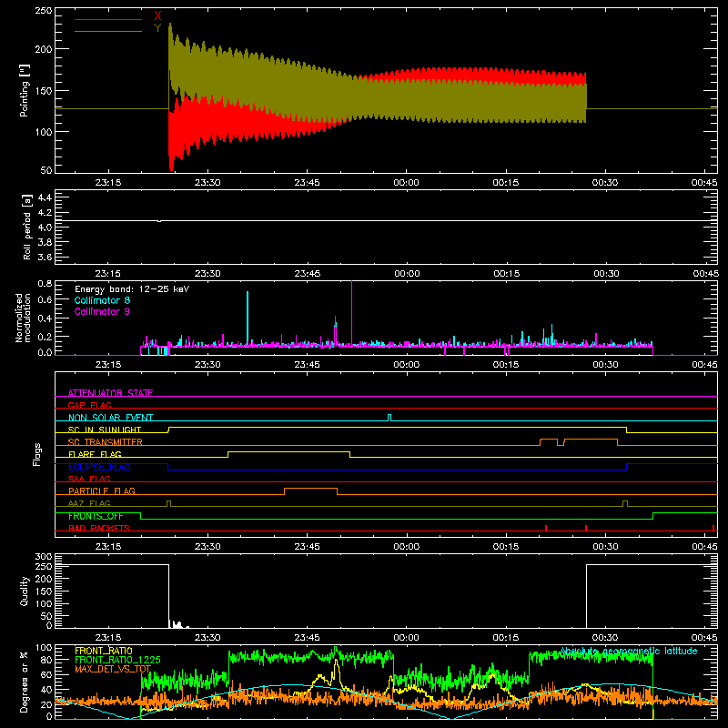
Task: Click 250 on the Pointing axis
Action: [44, 11]
